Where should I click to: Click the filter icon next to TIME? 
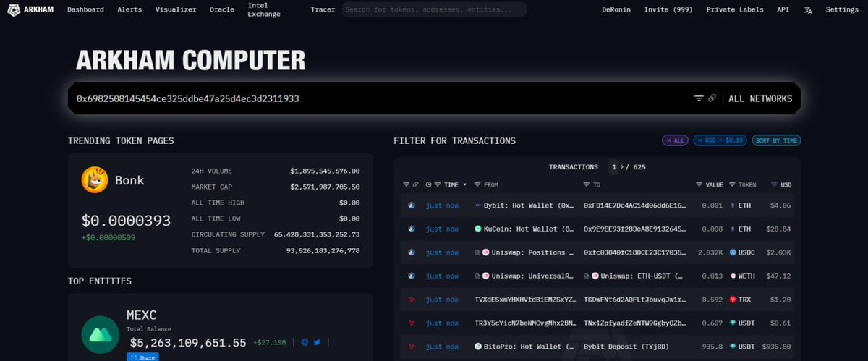[x=438, y=184]
